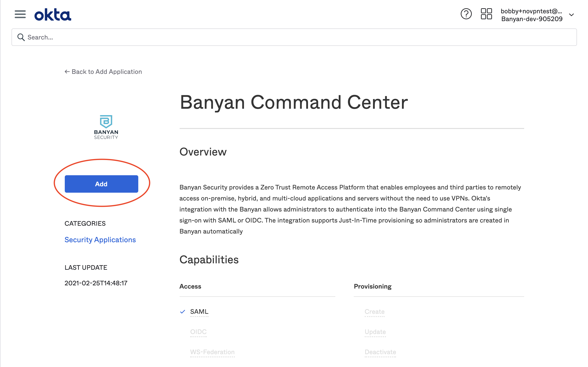
Task: Click the search magnifier icon
Action: [21, 37]
